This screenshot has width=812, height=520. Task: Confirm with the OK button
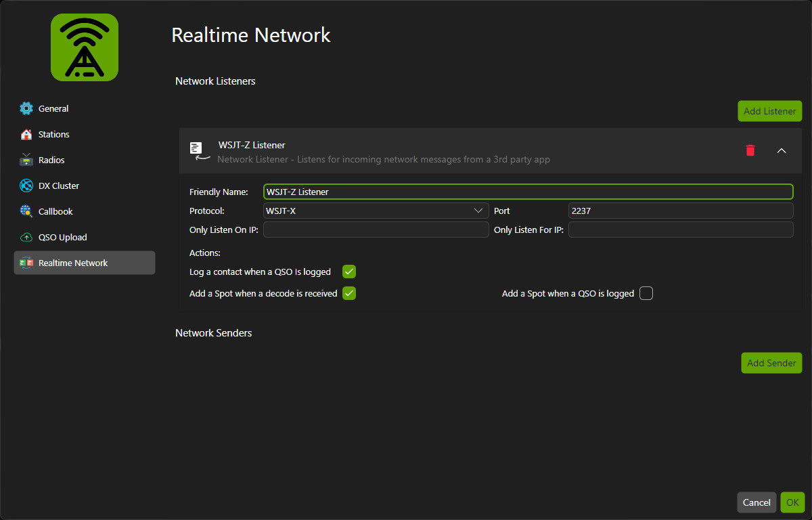(792, 502)
